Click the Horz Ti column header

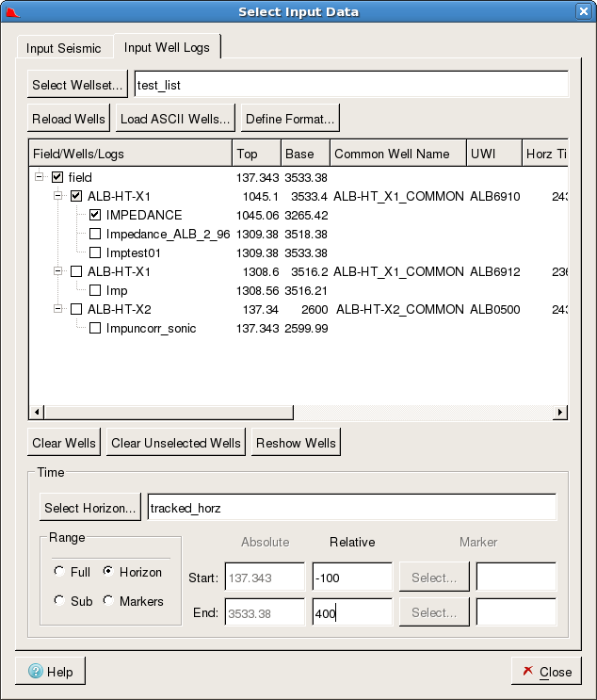coord(545,154)
